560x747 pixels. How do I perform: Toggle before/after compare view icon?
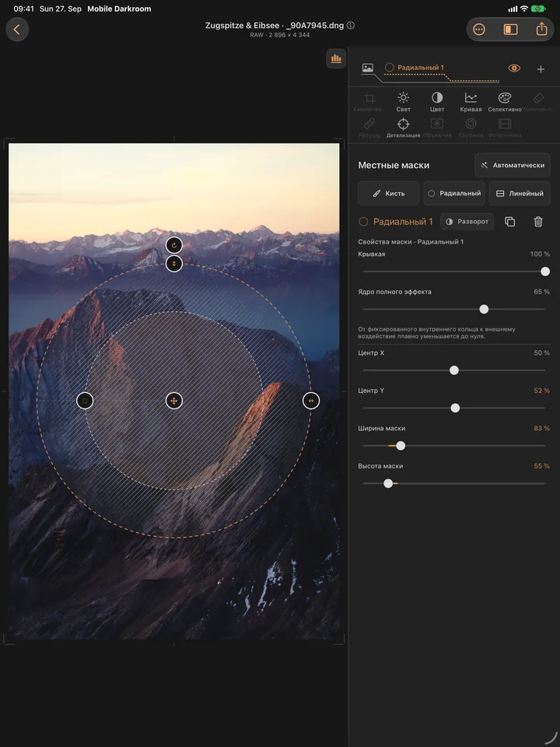pyautogui.click(x=510, y=30)
